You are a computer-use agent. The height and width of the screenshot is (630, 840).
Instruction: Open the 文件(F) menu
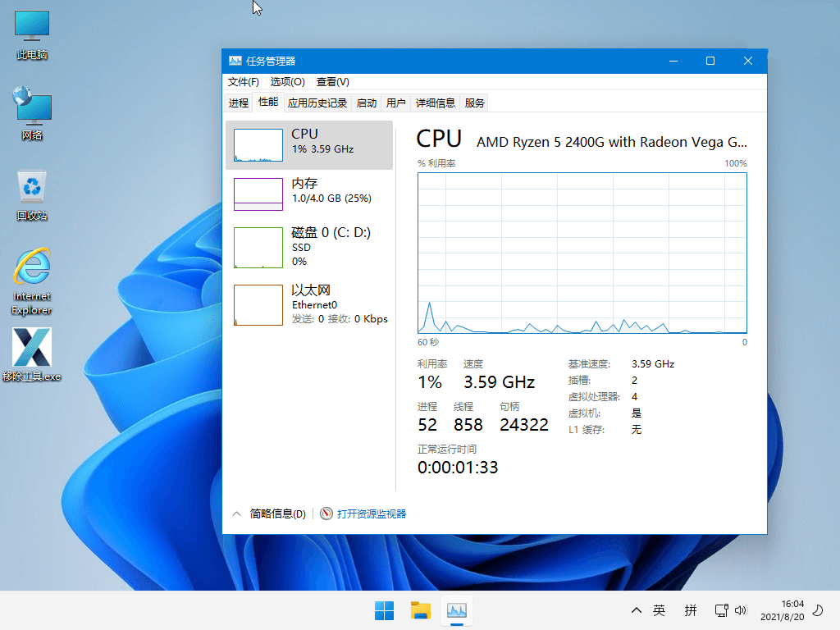pos(243,82)
